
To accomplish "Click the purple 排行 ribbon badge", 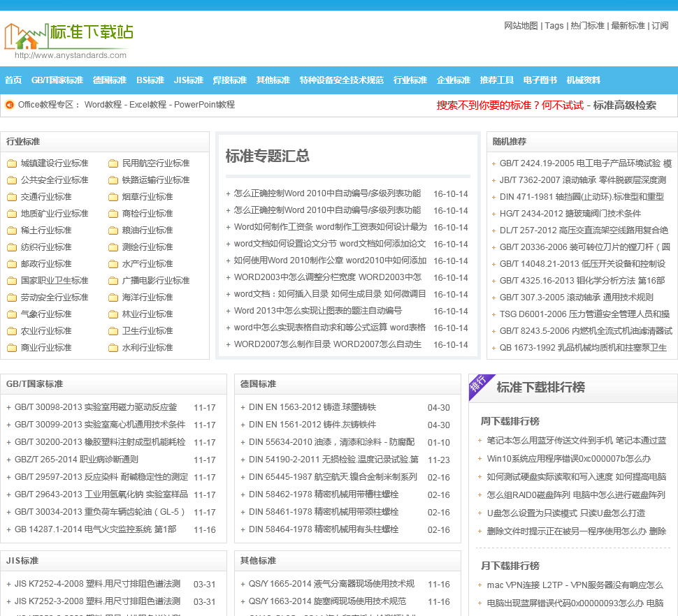I will pos(479,384).
